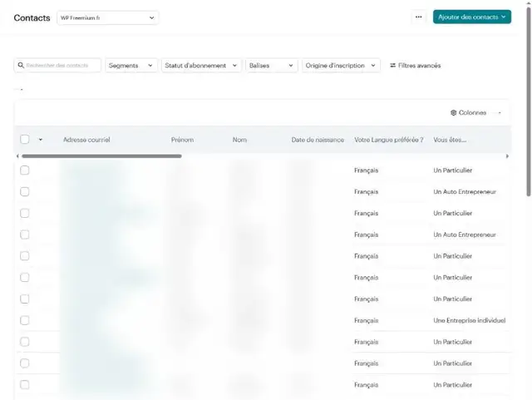Click the Vous êtes... column header
532x400 pixels.
coord(450,140)
